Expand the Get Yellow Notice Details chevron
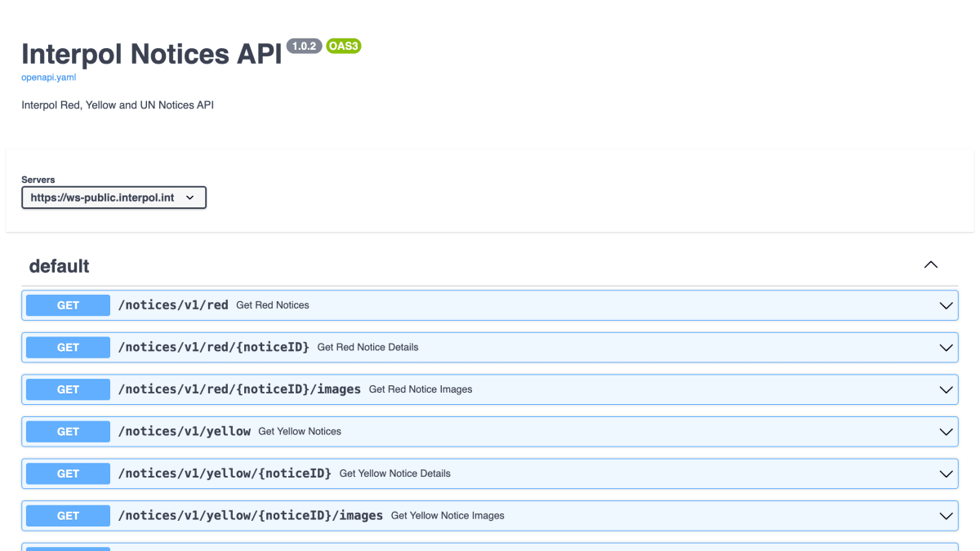Viewport: 980px width, 551px height. pos(947,474)
